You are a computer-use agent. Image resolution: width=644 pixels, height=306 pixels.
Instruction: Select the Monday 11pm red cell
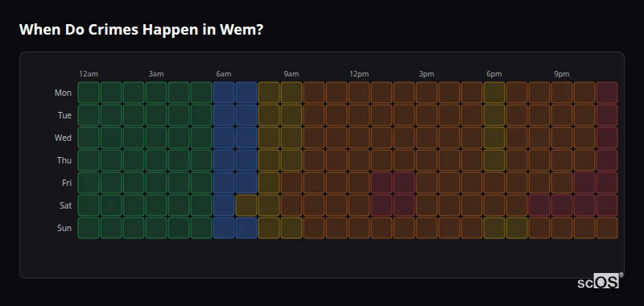(x=607, y=93)
